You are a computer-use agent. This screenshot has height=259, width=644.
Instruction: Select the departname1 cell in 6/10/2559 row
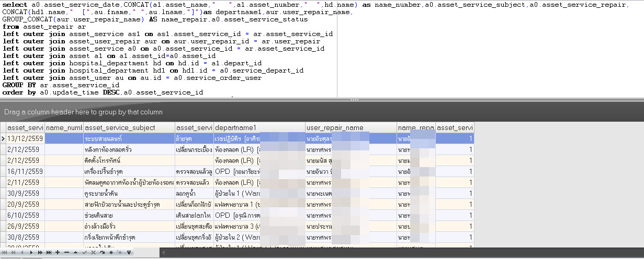[x=259, y=215]
